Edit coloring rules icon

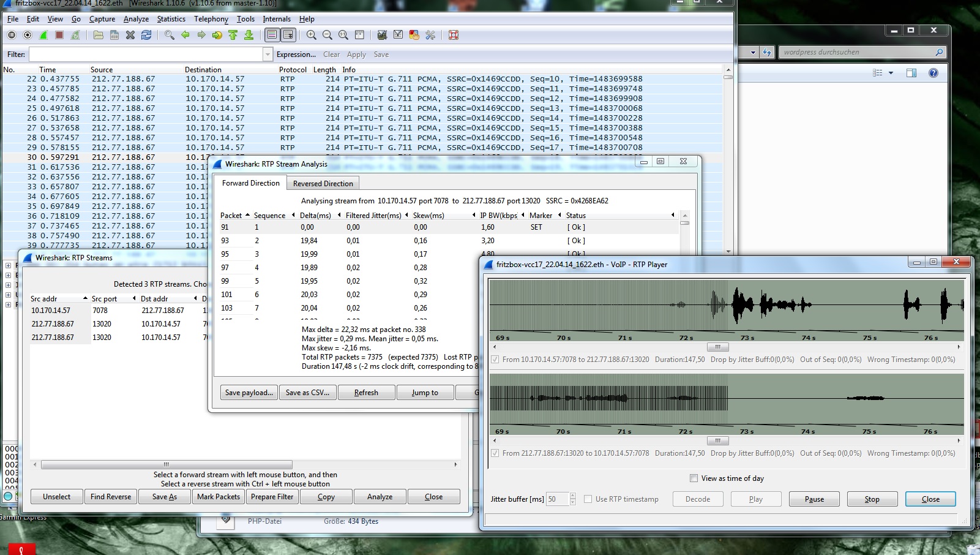414,35
